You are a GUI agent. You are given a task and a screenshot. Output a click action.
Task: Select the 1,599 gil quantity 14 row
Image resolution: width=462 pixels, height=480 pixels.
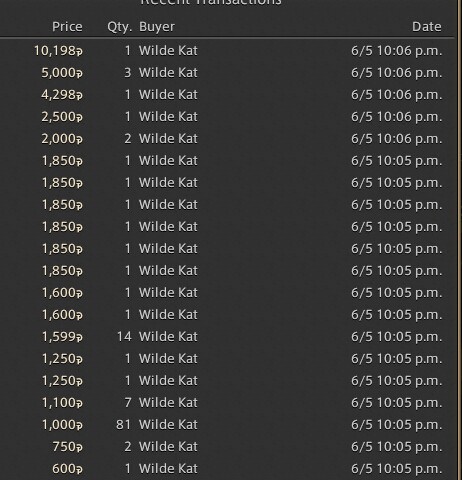227,337
